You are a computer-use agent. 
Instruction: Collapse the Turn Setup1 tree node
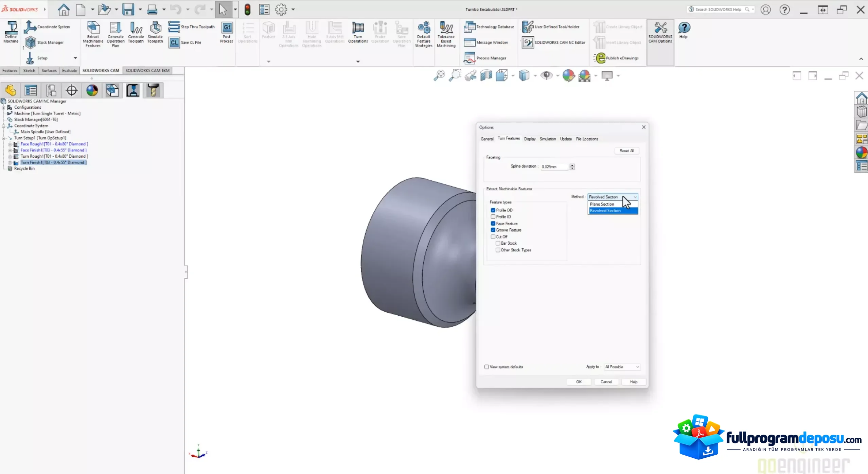(x=4, y=138)
